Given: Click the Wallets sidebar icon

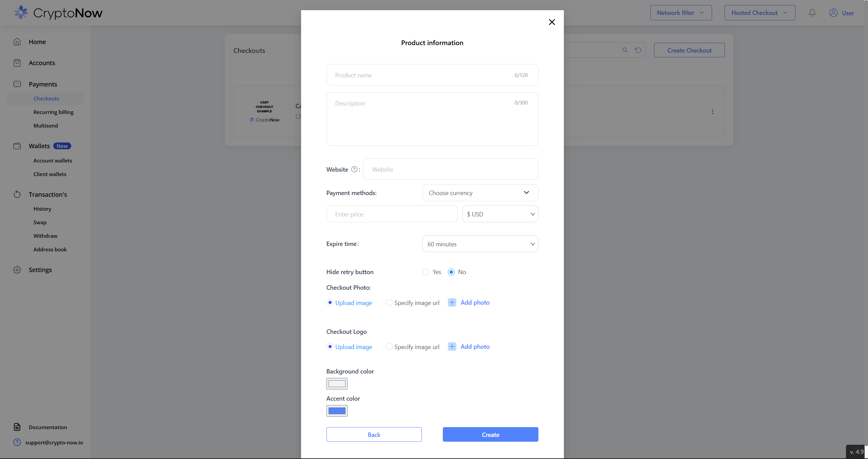Looking at the screenshot, I should 17,146.
